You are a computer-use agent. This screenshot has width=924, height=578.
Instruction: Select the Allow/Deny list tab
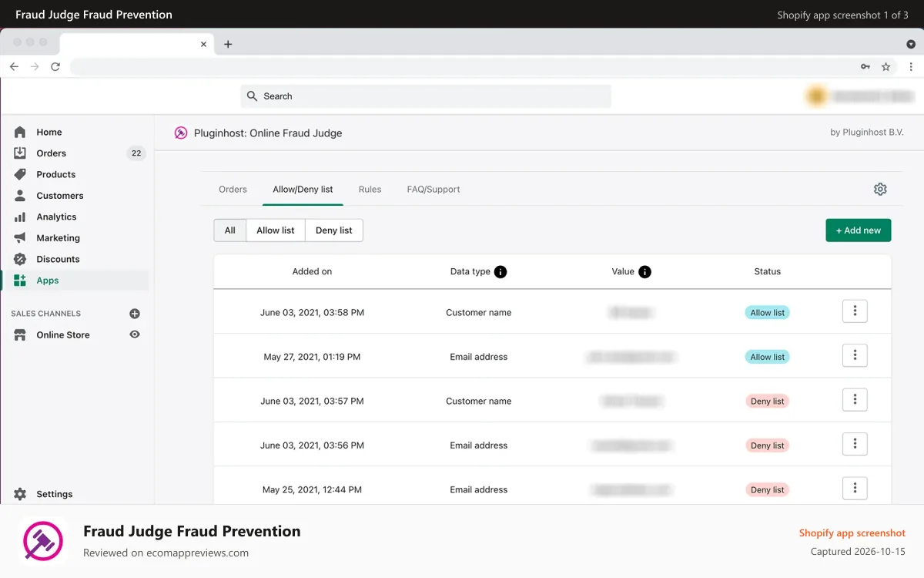click(x=303, y=189)
